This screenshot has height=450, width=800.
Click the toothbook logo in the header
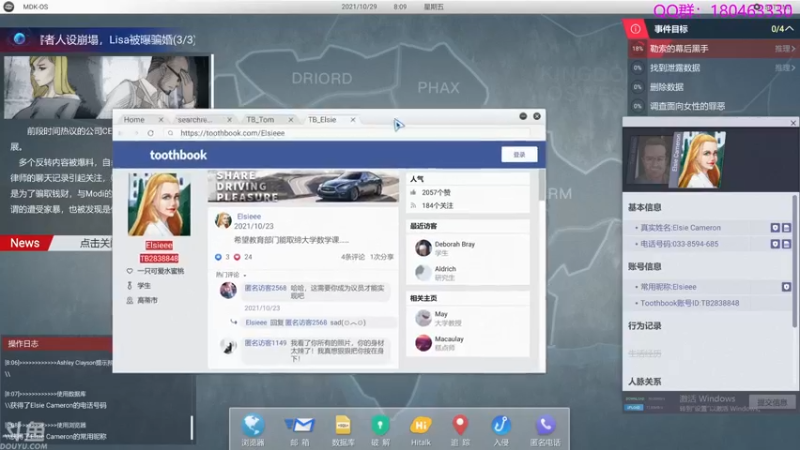click(178, 155)
